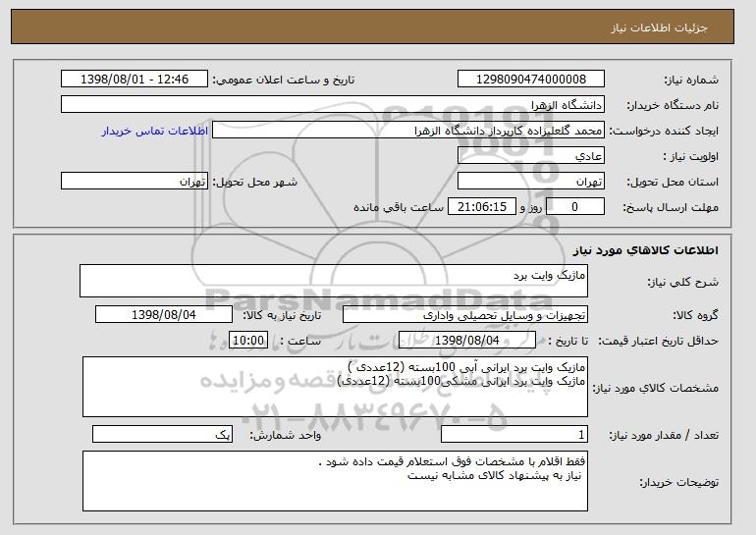
Task: Click the label مهلت ارسال پاسخ
Action: coord(671,208)
